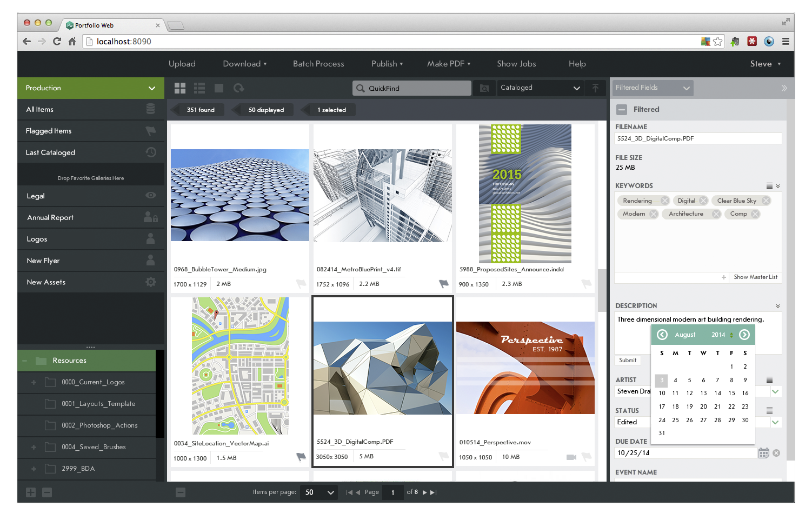Open the Production catalog dropdown
Image resolution: width=812 pixels, height=520 pixels.
152,88
